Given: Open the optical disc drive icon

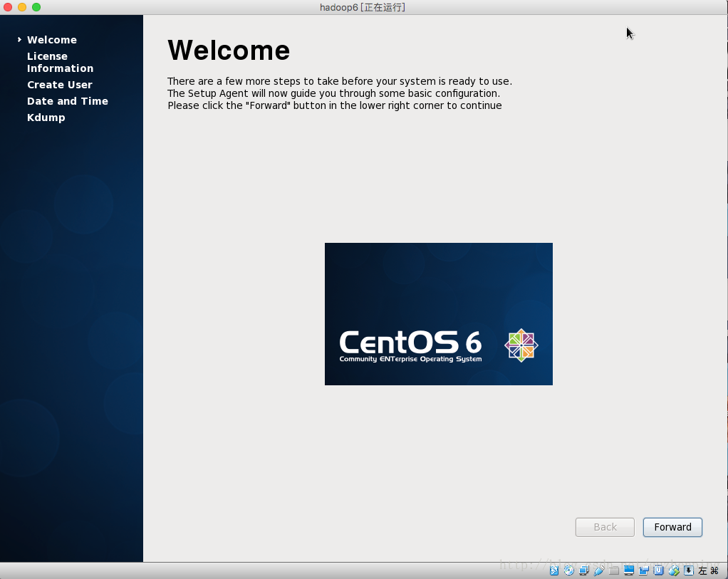Looking at the screenshot, I should pos(568,570).
